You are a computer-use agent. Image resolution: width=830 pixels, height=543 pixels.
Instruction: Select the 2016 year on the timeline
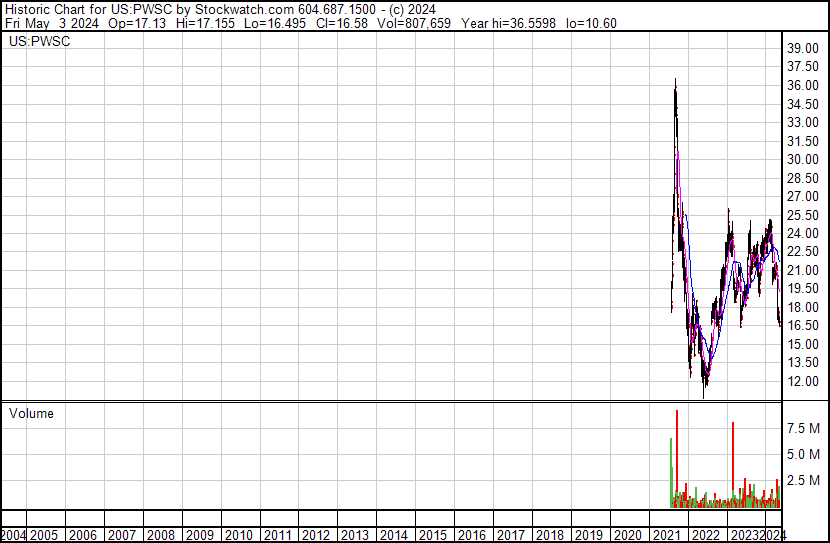click(471, 535)
